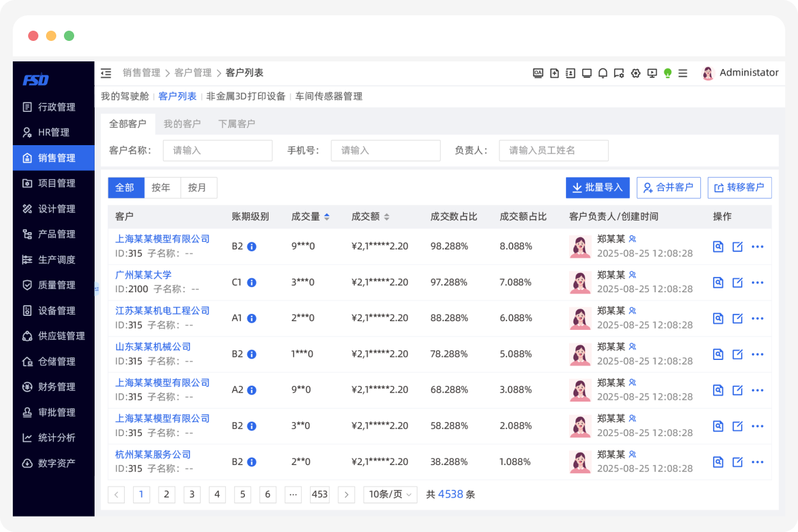Viewport: 798px width, 532px height.
Task: Click the address book icon in top toolbar
Action: (570, 73)
